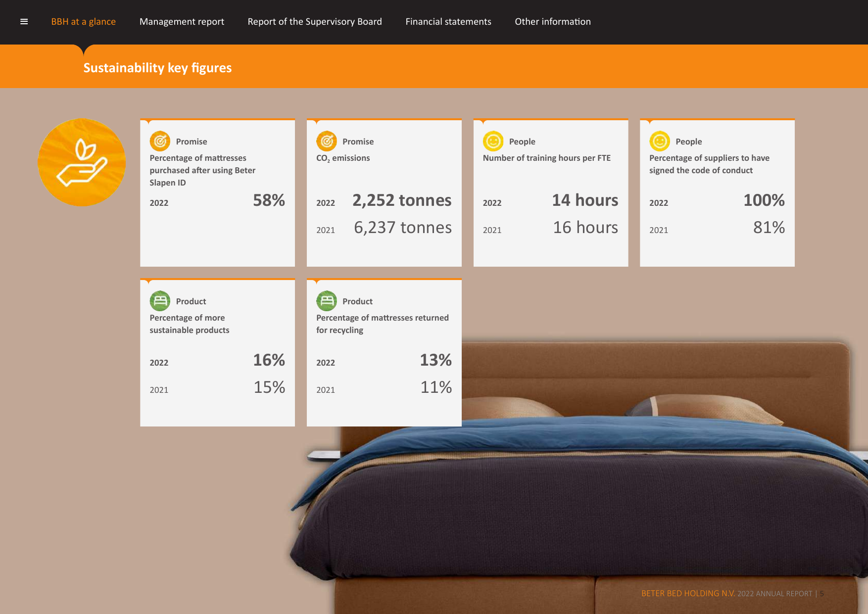Click the People smiley icon on the suppliers card
Screen dimensions: 868x614
coord(660,141)
